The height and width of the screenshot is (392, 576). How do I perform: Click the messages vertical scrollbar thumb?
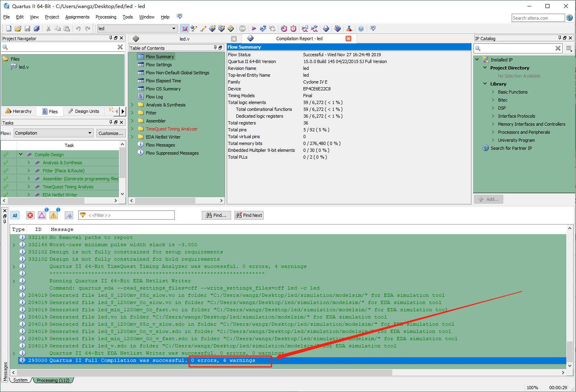[x=570, y=351]
